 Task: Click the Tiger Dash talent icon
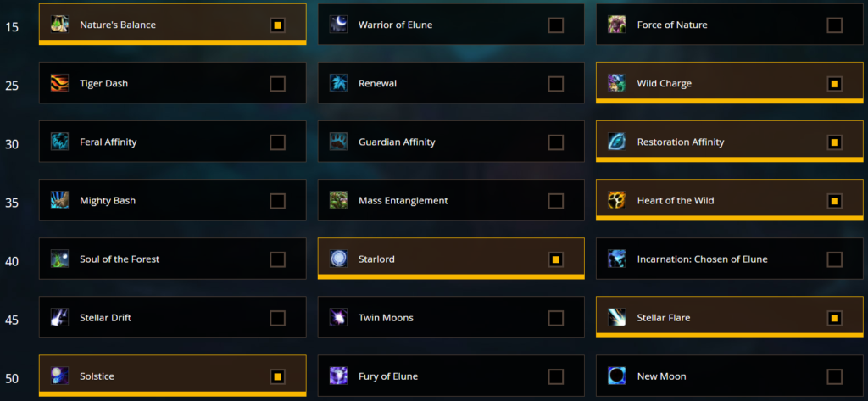[x=59, y=83]
